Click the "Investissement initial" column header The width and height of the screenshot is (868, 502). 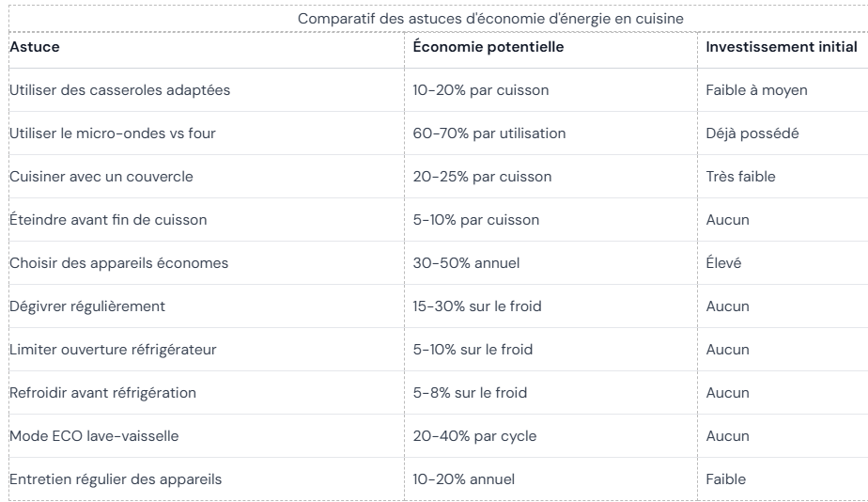(x=782, y=47)
